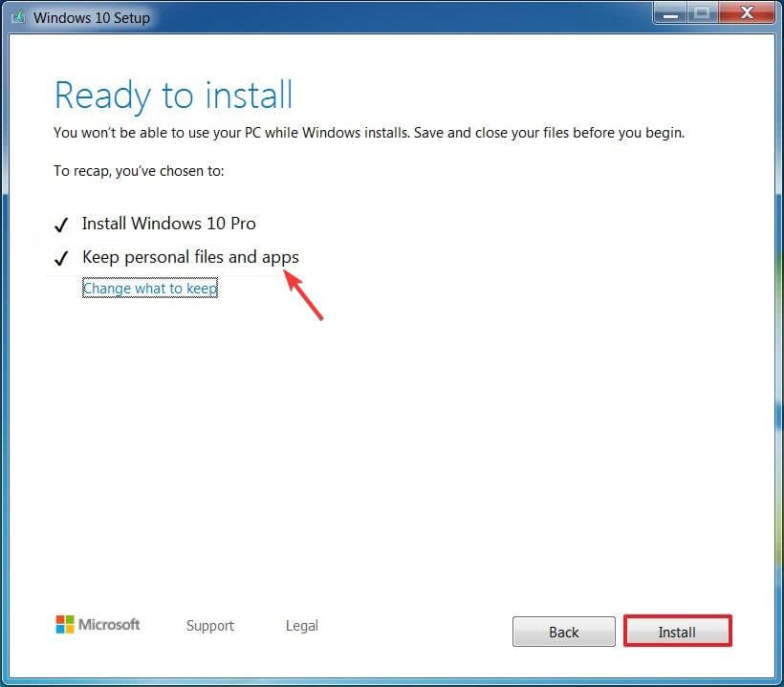Close the Windows 10 Setup window
This screenshot has width=784, height=687.
click(747, 12)
